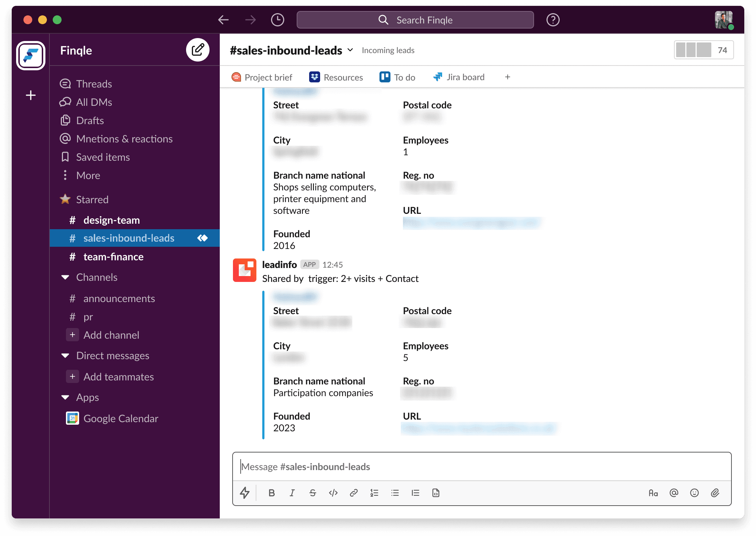Open the #sales-inbound-leads channel dropdown chevron
The width and height of the screenshot is (756, 536).
click(350, 50)
